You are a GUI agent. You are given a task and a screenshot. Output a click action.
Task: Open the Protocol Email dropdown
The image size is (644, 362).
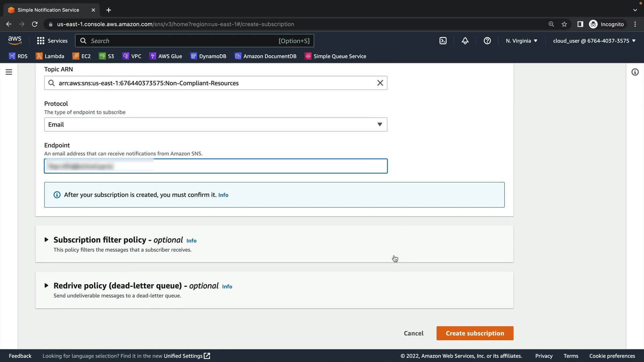pyautogui.click(x=215, y=125)
